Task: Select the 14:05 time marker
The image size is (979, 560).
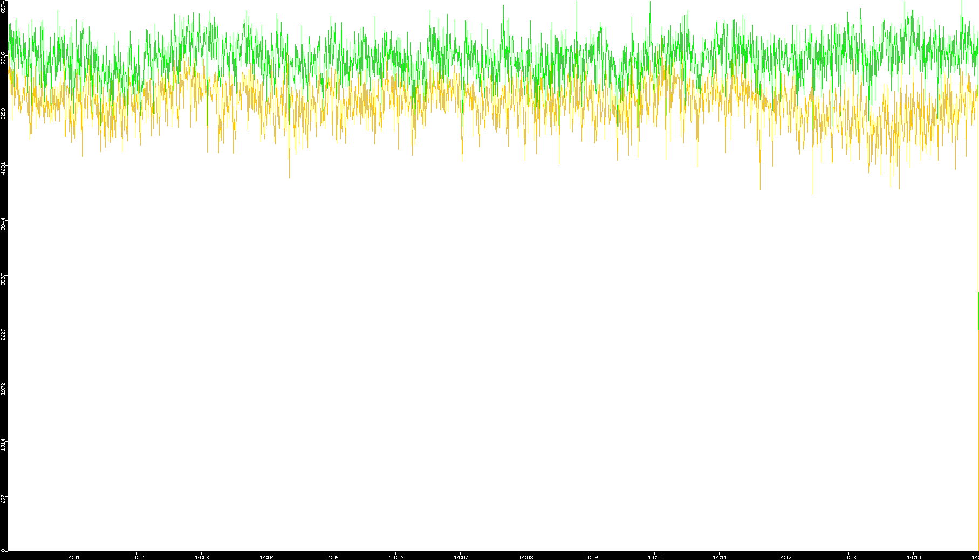Action: (331, 557)
